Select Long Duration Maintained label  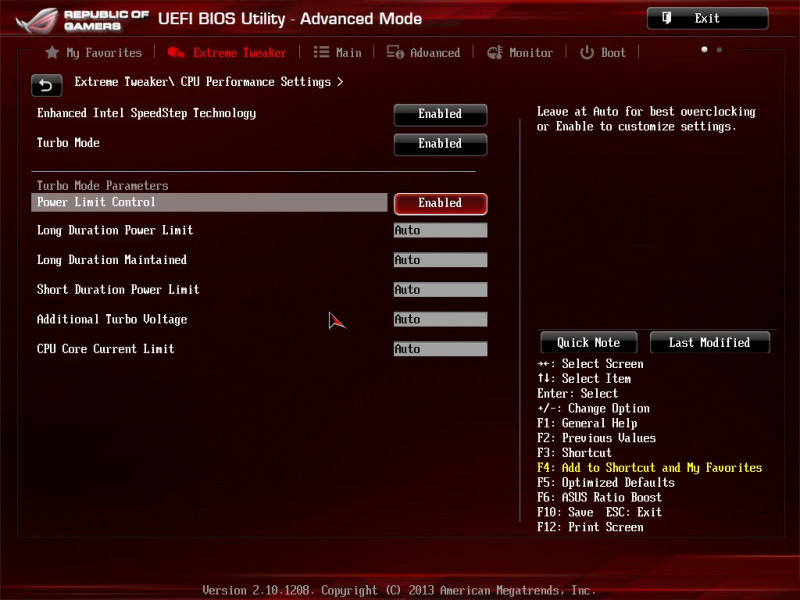(x=112, y=260)
